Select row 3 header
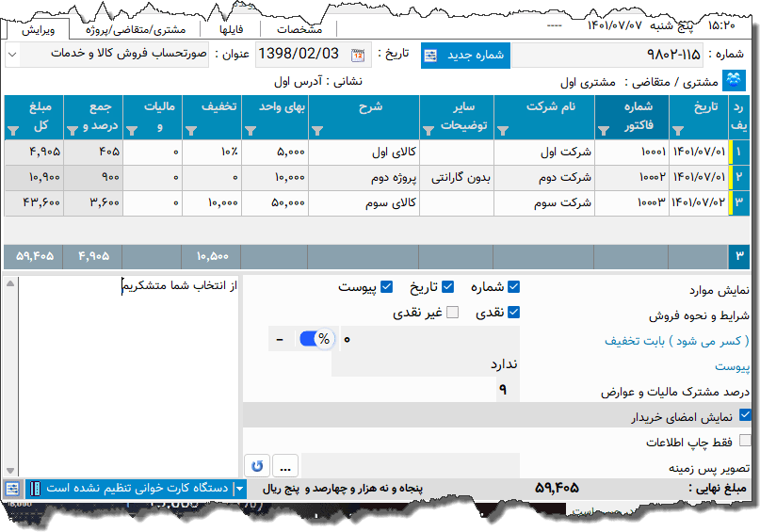The height and width of the screenshot is (532, 760). click(739, 202)
